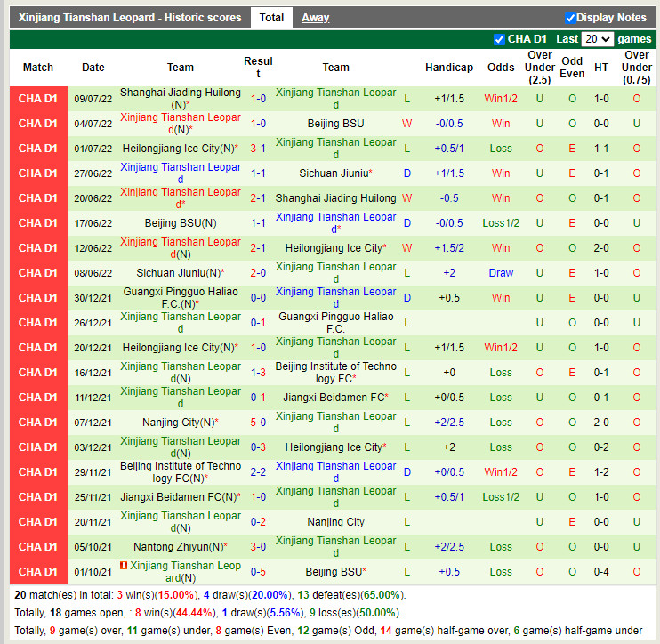Screen dimensions: 660x644
Task: Click the red card icon on 01/10/21 row
Action: click(x=124, y=566)
